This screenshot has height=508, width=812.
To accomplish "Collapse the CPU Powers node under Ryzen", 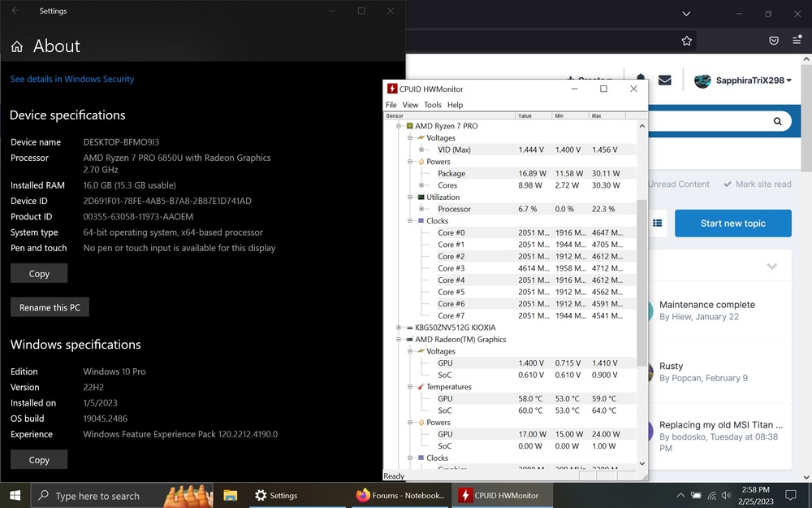I will 409,162.
